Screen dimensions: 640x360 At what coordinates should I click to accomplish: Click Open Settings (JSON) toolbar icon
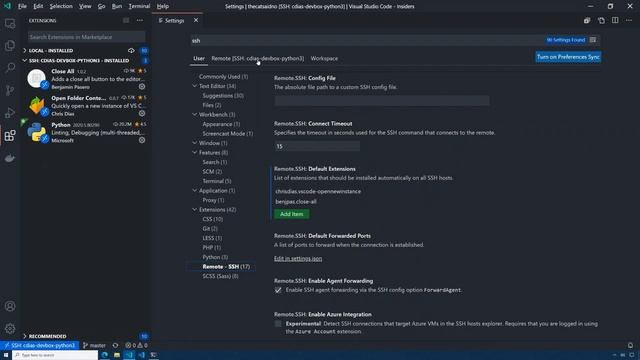click(x=601, y=20)
